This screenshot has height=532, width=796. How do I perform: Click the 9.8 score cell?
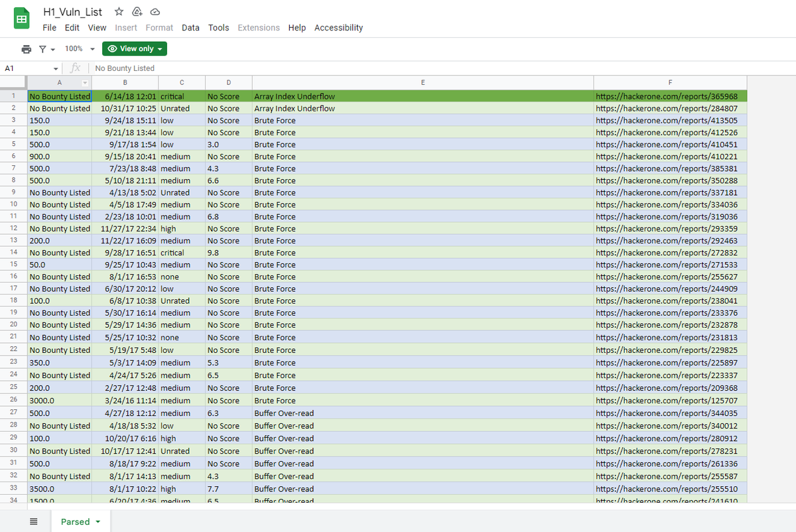(x=228, y=253)
